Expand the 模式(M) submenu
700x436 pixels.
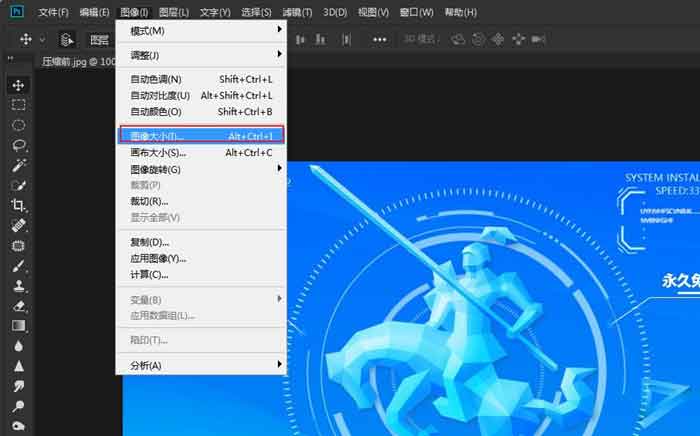(x=201, y=31)
